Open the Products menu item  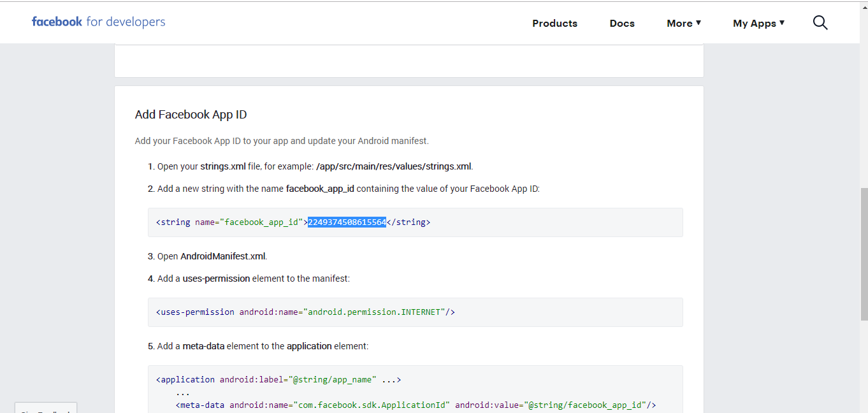554,23
